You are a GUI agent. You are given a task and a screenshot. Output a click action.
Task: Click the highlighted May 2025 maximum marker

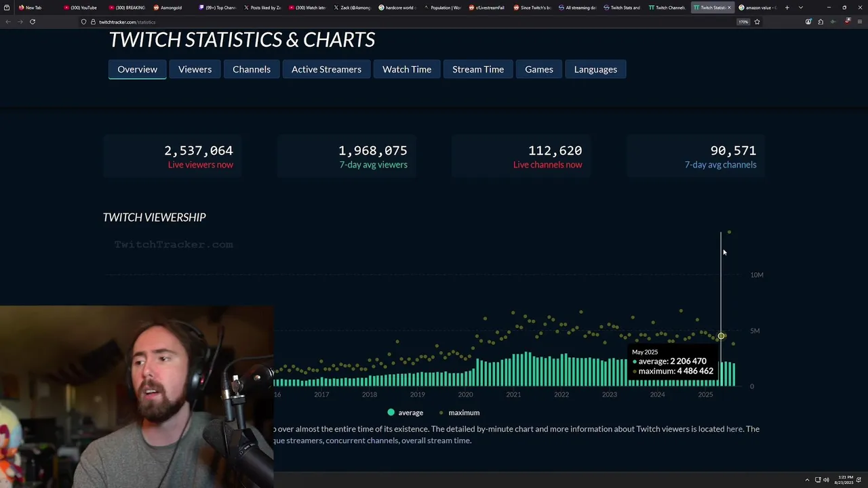point(722,336)
